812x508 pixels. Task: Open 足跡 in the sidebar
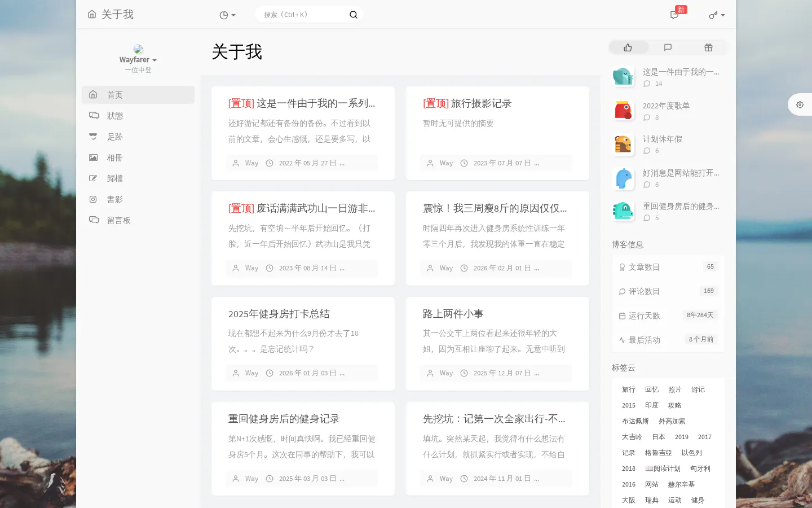click(138, 137)
